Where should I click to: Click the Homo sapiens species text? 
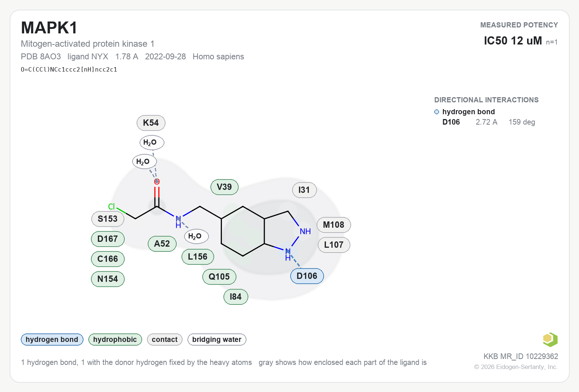(218, 56)
